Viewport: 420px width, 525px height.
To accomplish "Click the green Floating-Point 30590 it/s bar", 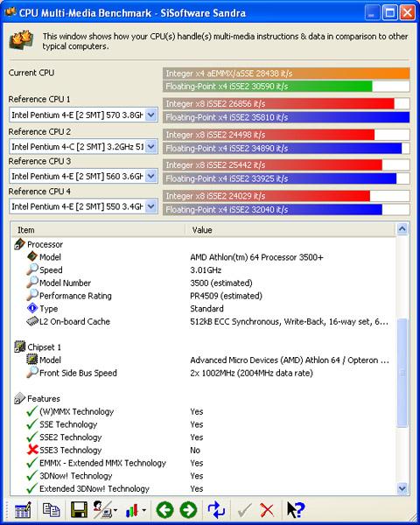I will click(267, 87).
